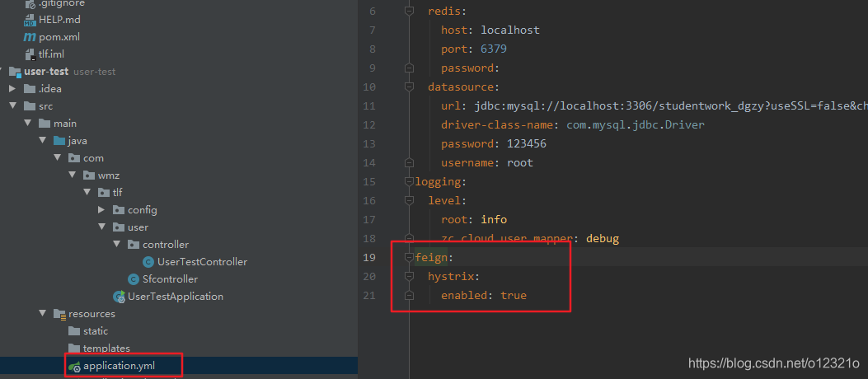This screenshot has height=379, width=868.
Task: Click the src folder icon
Action: 30,106
